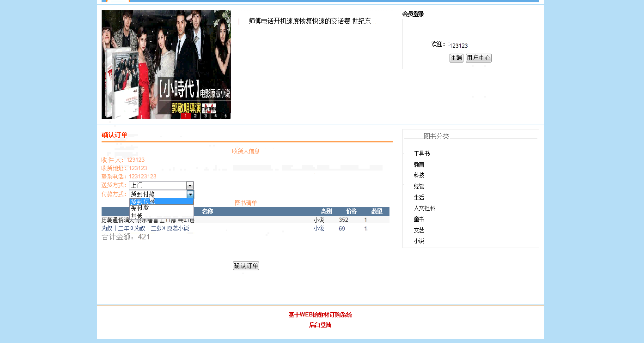This screenshot has width=644, height=343.
Task: Open the 后台登陆 admin login link
Action: tap(320, 325)
